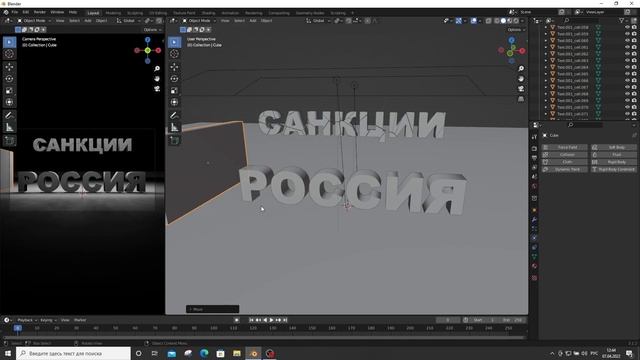Hide Text.001_cell.058 with its eye icon
Viewport: 640px width, 360px height.
click(627, 27)
